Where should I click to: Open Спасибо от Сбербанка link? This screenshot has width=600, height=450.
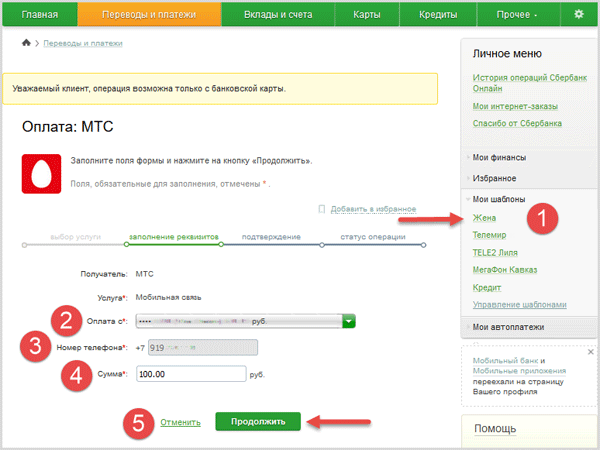(517, 123)
